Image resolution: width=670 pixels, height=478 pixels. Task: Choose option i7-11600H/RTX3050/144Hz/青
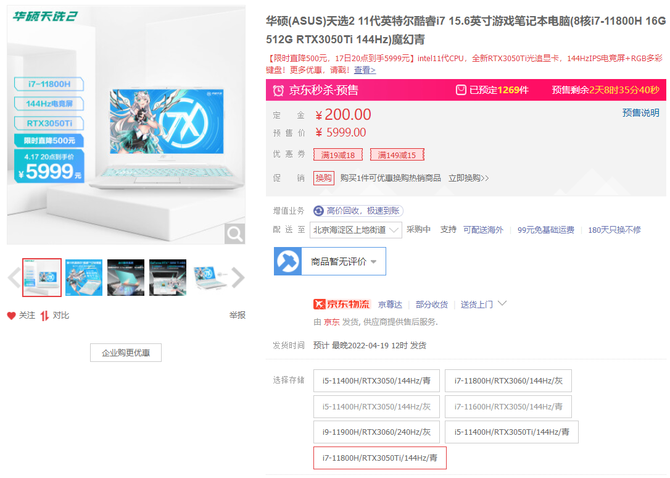tap(508, 406)
